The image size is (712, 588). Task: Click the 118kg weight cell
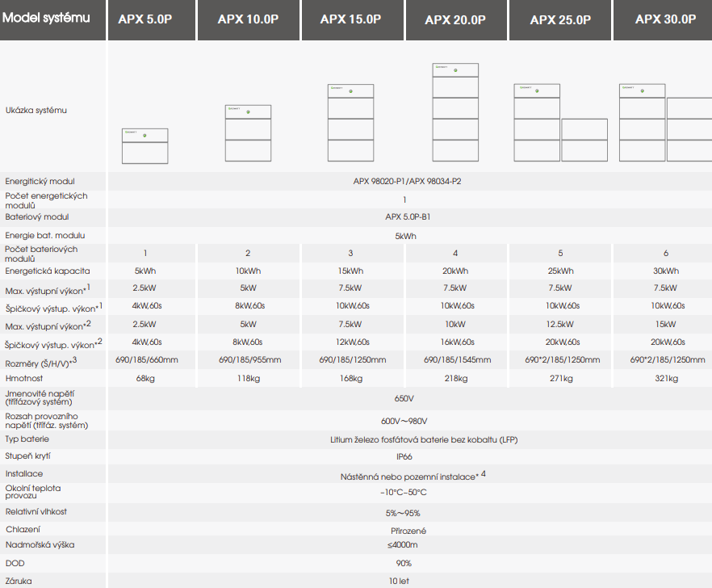(249, 379)
